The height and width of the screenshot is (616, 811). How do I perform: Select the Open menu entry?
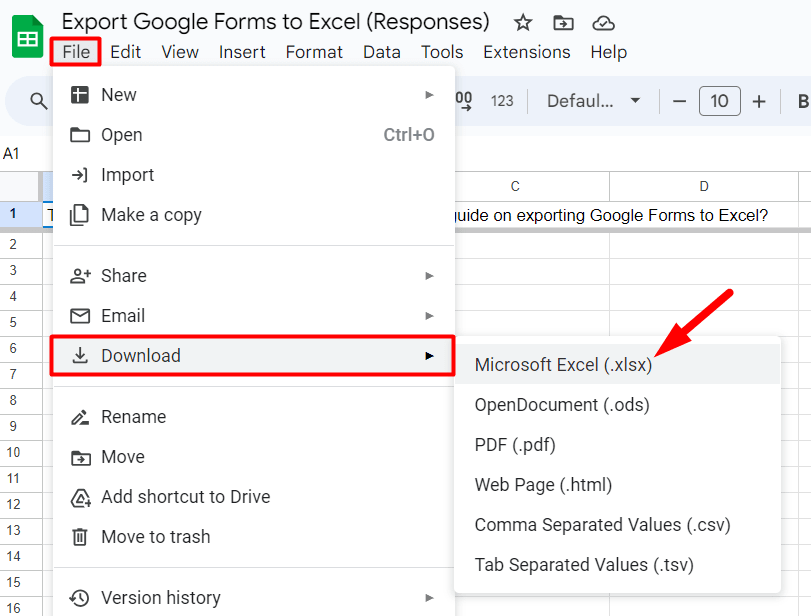point(253,134)
